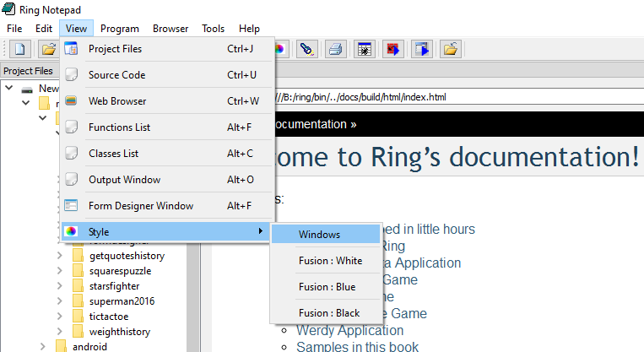This screenshot has width=644, height=352.
Task: Click the color wheel icon beside Style
Action: point(72,231)
